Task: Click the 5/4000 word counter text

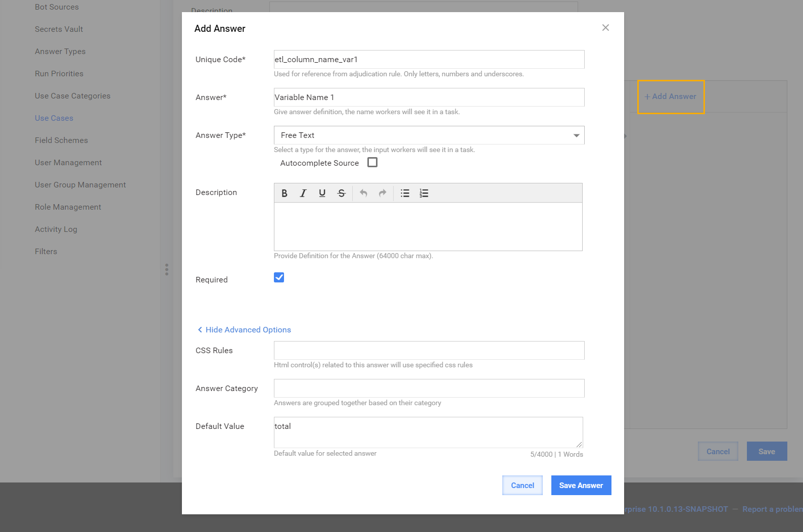Action: click(x=556, y=454)
